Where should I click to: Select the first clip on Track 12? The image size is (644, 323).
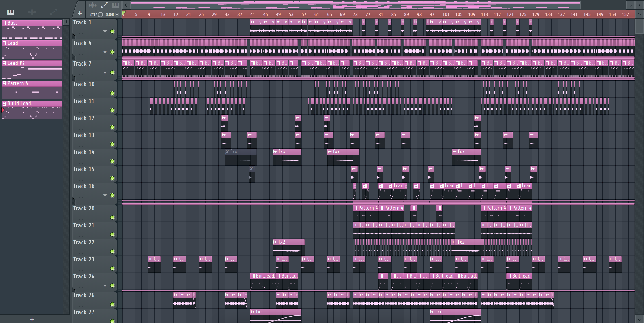(225, 123)
